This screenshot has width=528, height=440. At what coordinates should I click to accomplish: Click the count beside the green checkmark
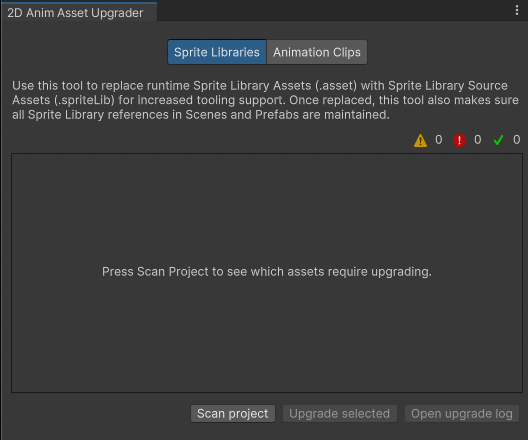click(x=517, y=140)
